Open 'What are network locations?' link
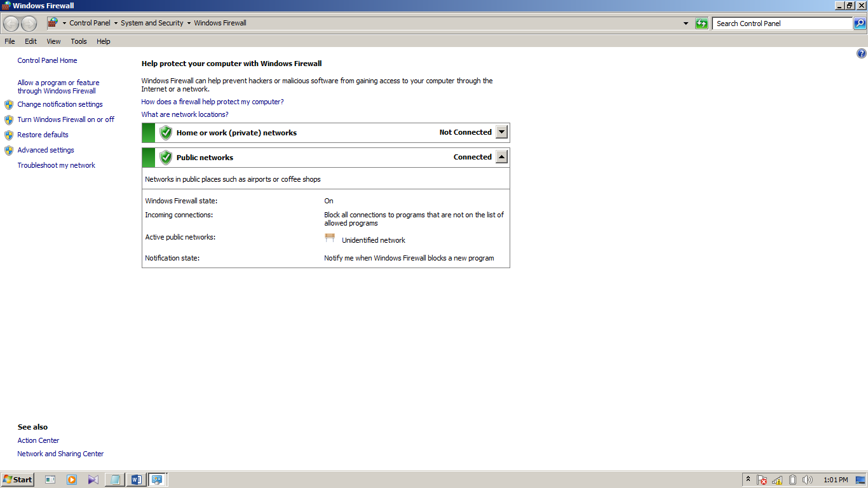Image resolution: width=868 pixels, height=488 pixels. 185,114
